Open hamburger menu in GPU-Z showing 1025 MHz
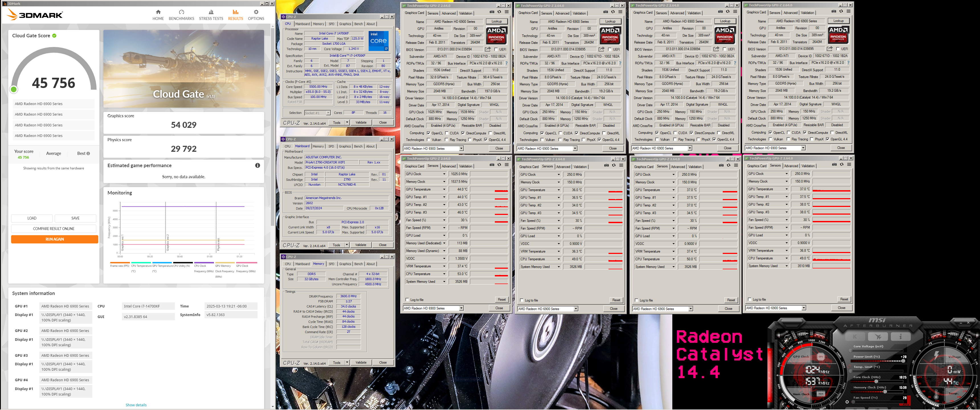Viewport: 980px width, 410px height. point(506,12)
